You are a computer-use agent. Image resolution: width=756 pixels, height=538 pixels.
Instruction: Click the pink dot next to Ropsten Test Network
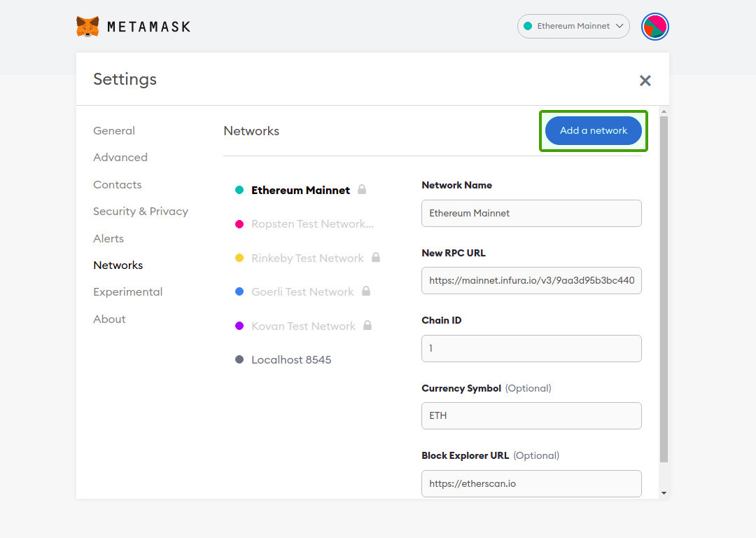point(239,224)
